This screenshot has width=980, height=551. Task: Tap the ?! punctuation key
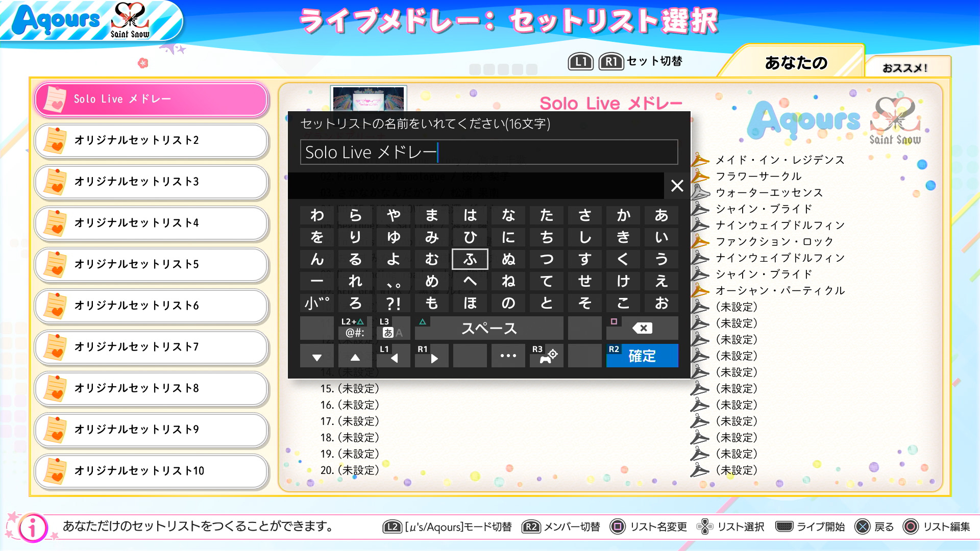click(393, 303)
